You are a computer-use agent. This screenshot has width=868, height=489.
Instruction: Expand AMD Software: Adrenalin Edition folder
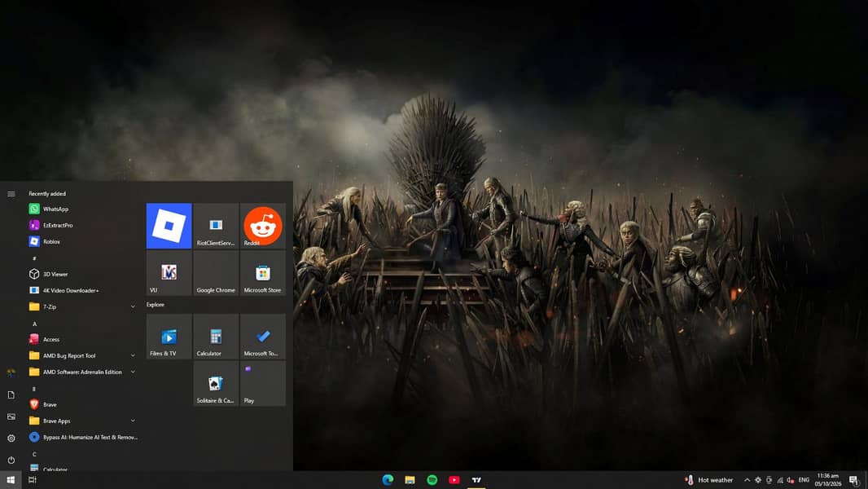click(83, 372)
